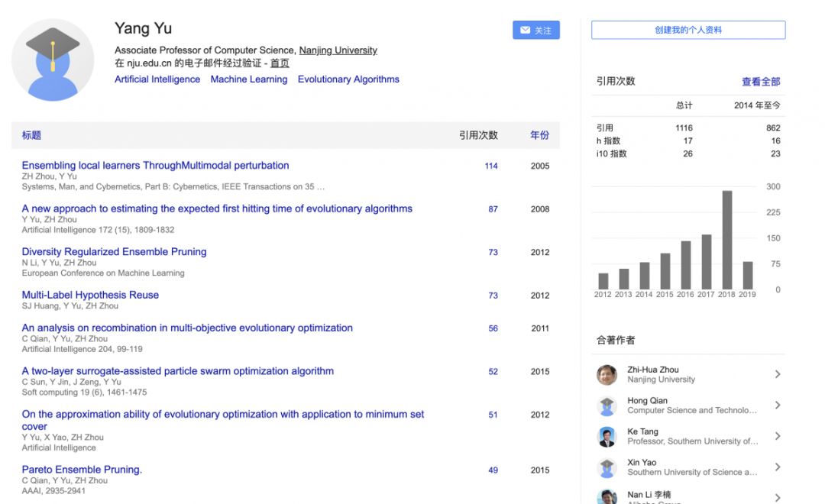Open the Machine Learning interest tag
This screenshot has width=825, height=504.
tap(249, 79)
